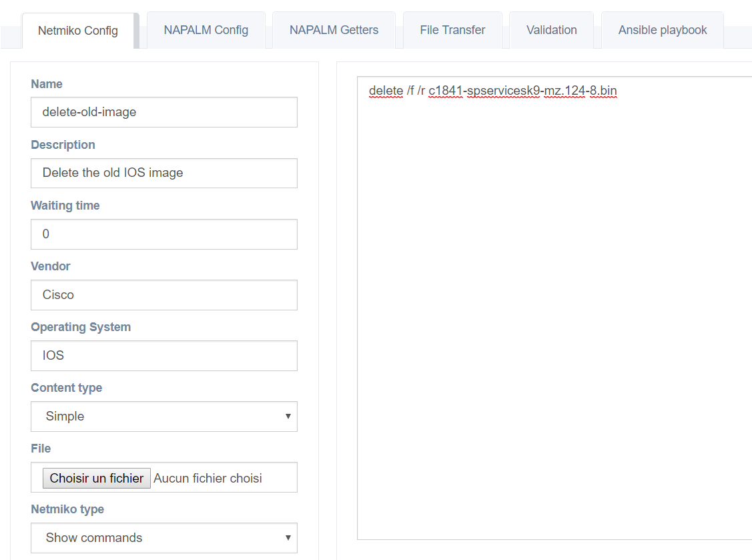Click the Waiting time field
Viewport: 752px width, 560px height.
(x=164, y=234)
